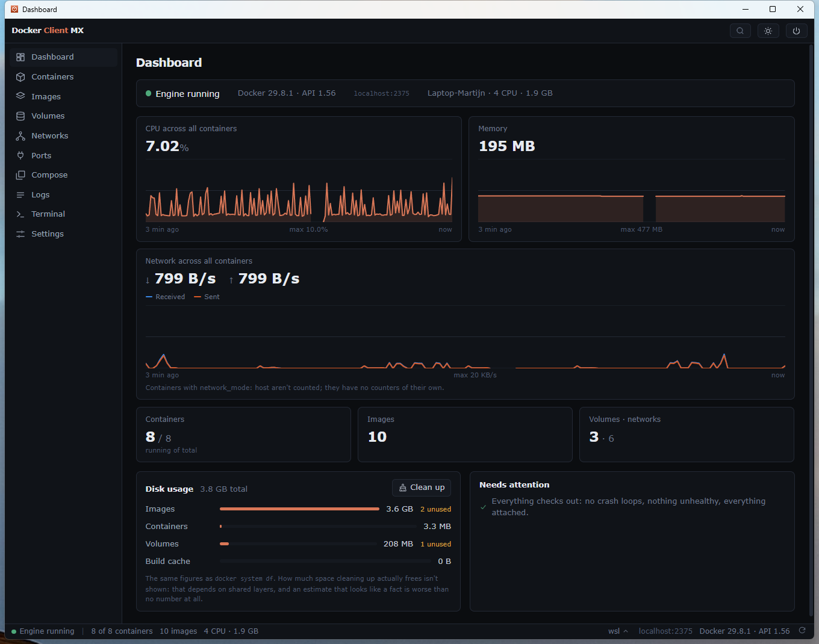Open the Terminal page
The image size is (819, 644).
click(63, 214)
